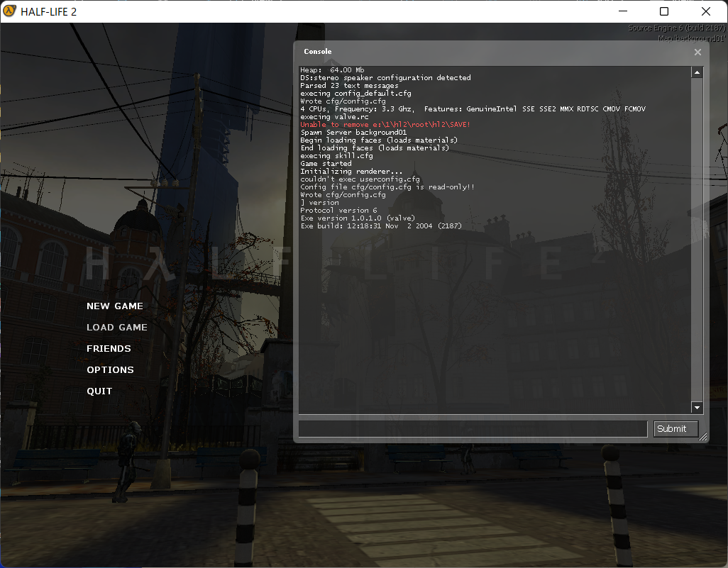
Task: Close the Console panel with its X
Action: point(697,52)
